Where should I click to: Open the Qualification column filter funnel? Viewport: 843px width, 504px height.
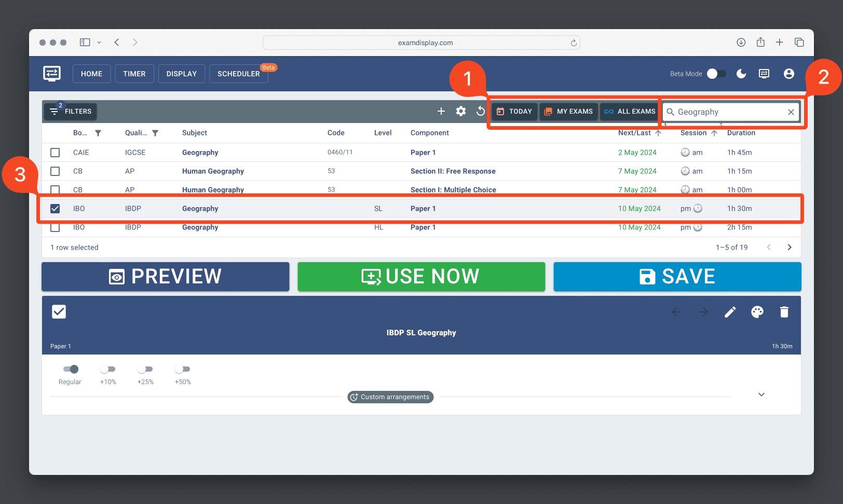(x=155, y=133)
